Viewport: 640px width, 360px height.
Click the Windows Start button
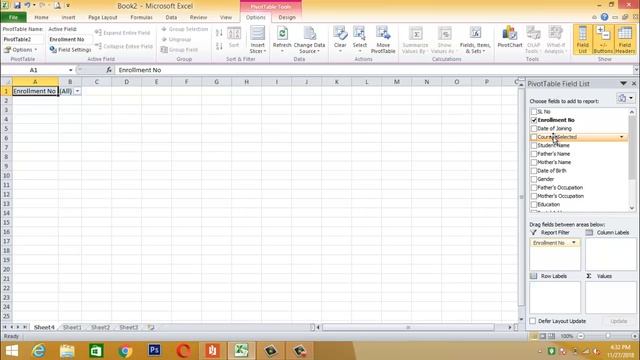pyautogui.click(x=12, y=351)
